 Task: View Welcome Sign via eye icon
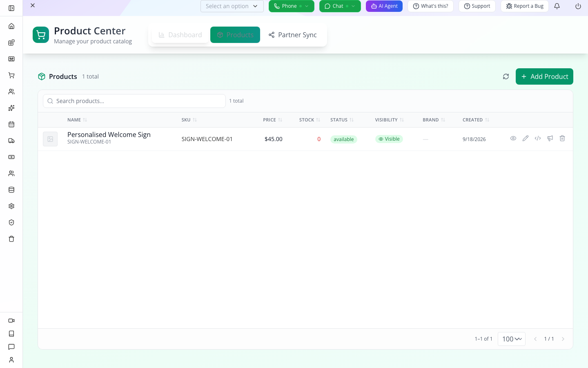click(513, 138)
